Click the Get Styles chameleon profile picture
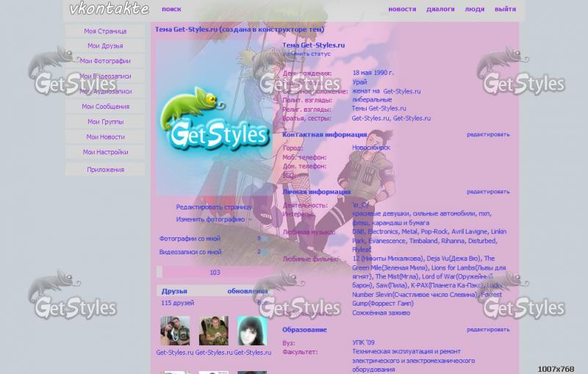Viewport: 588px width, 374px height. (x=214, y=118)
